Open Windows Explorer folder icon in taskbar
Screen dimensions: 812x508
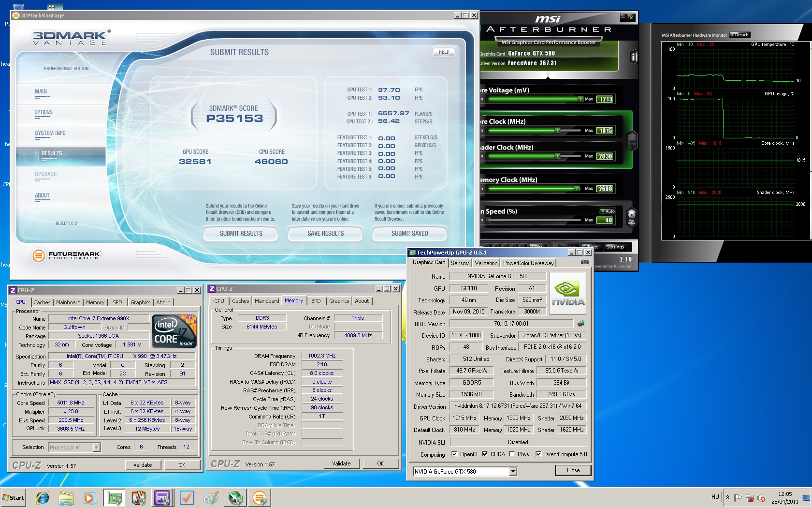pos(66,497)
